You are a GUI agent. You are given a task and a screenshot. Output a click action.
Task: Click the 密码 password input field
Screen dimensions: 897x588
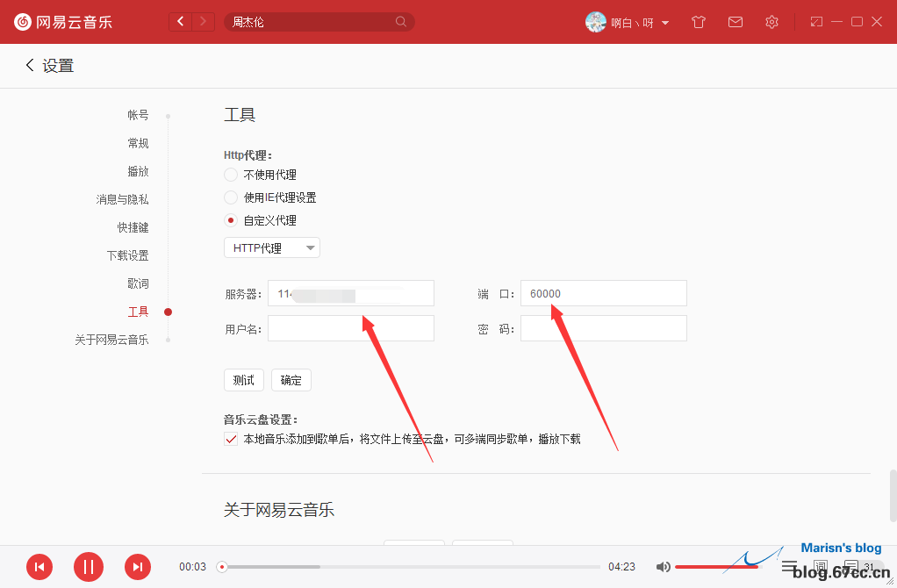click(604, 328)
